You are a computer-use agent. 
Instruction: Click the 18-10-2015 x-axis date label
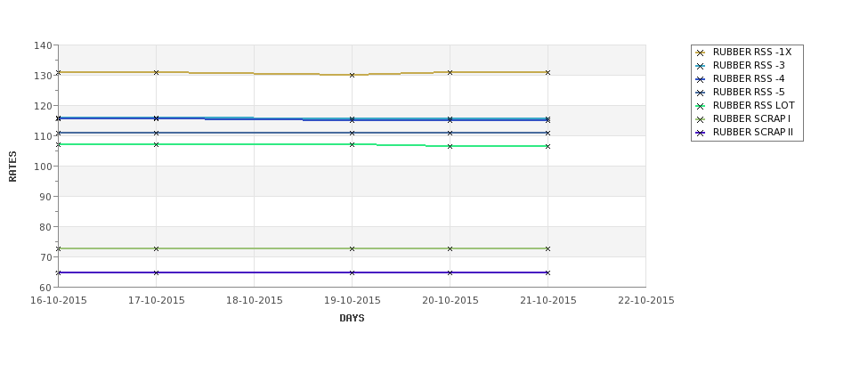point(254,301)
